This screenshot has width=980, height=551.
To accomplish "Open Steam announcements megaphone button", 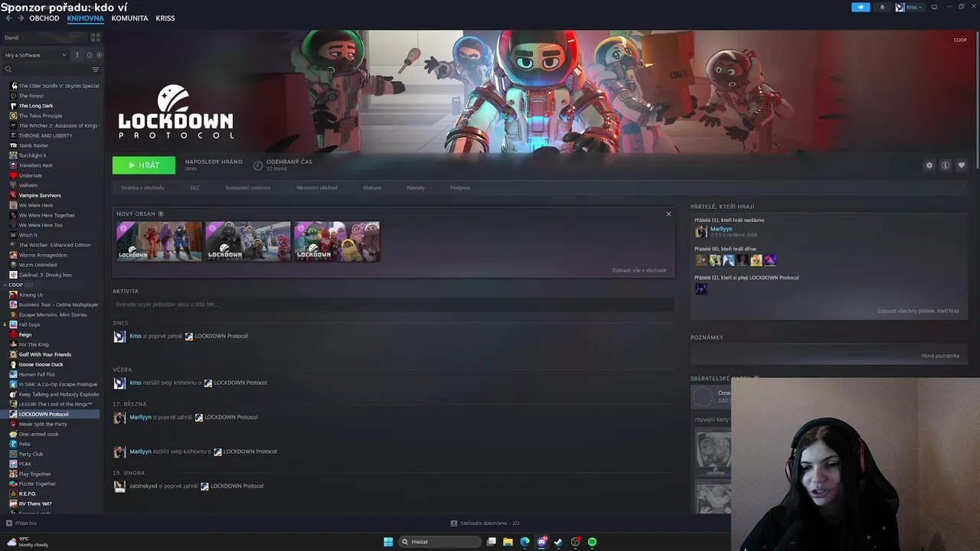I will 861,7.
